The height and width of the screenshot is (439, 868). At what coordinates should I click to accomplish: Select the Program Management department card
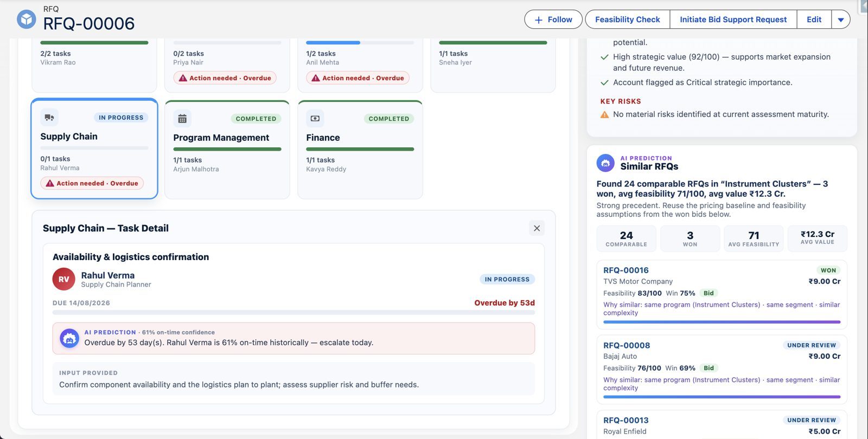coord(227,150)
